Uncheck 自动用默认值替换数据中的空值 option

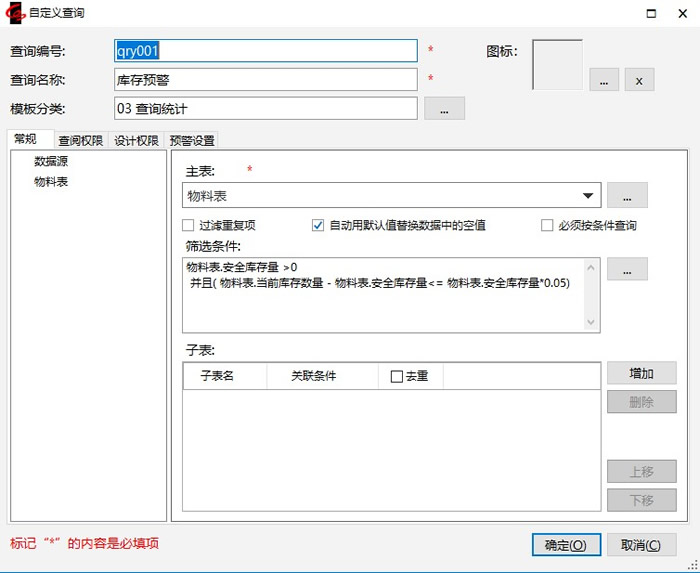tap(319, 226)
